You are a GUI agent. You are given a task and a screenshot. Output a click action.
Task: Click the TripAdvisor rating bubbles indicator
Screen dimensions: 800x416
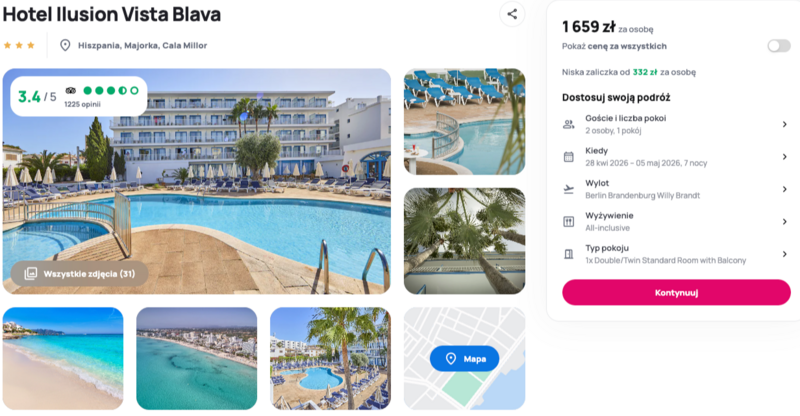111,90
